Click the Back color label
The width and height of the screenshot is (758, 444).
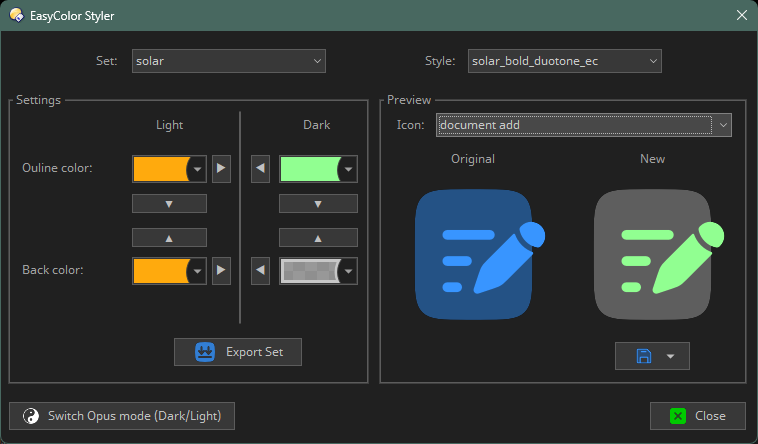pyautogui.click(x=53, y=270)
